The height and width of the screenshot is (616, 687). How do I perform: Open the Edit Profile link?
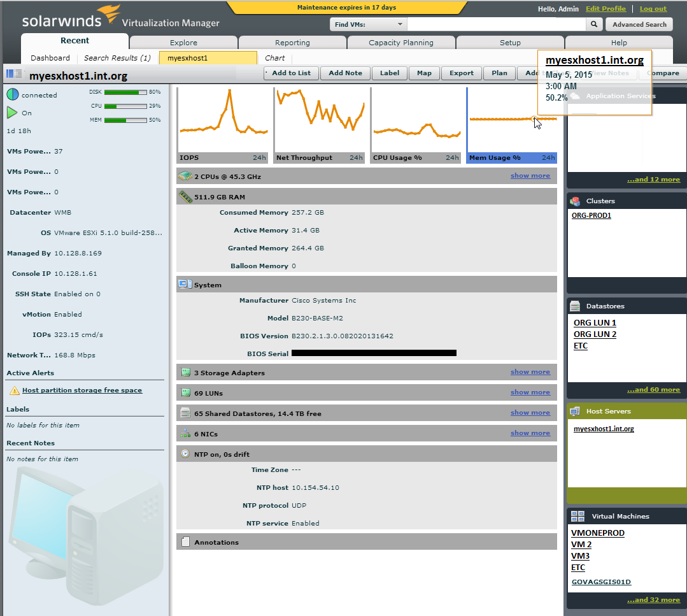click(606, 9)
